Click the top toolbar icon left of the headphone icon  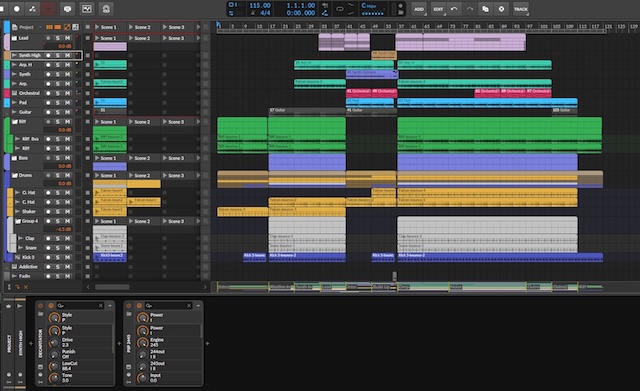(x=87, y=9)
